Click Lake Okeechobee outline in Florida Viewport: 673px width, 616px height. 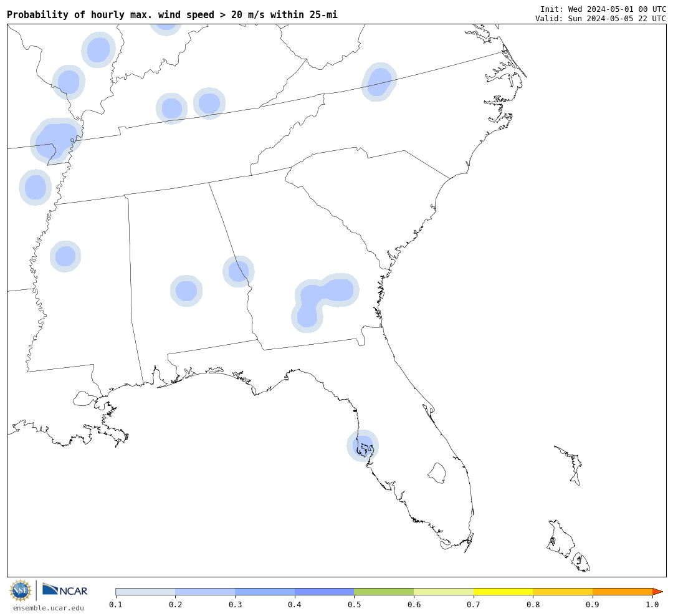[x=437, y=473]
